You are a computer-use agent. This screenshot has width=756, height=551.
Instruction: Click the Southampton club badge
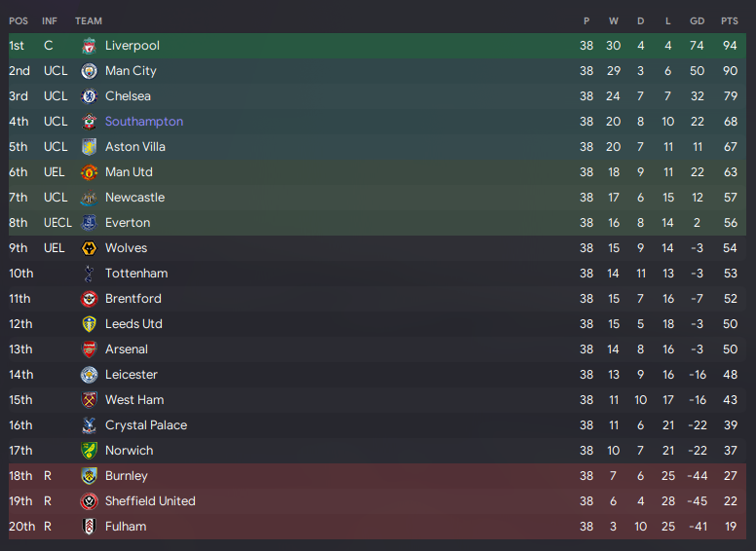pyautogui.click(x=89, y=122)
